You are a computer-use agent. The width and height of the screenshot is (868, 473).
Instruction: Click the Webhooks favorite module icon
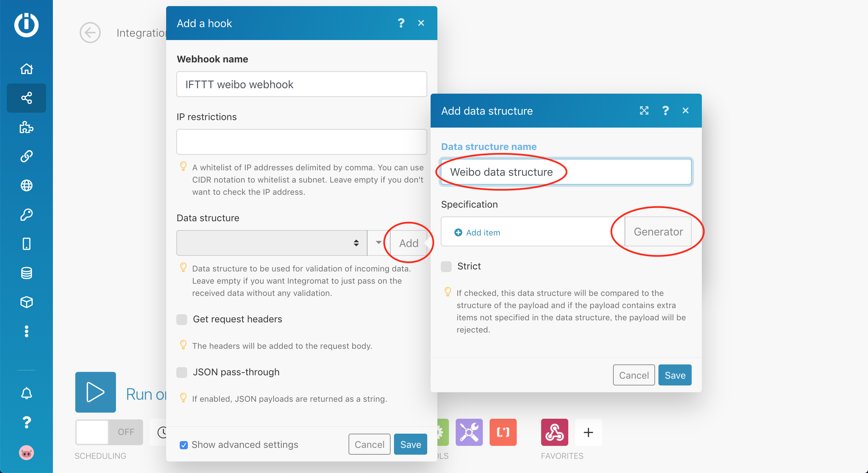(554, 432)
